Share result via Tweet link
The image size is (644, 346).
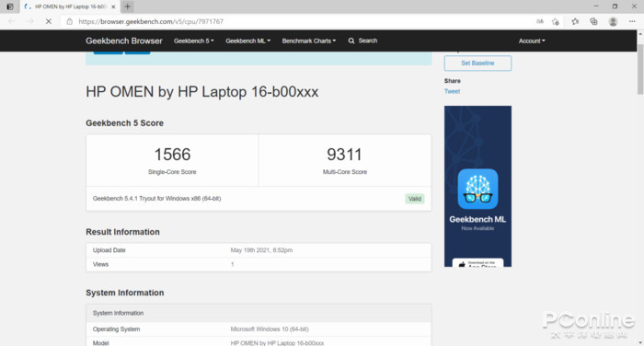click(453, 91)
